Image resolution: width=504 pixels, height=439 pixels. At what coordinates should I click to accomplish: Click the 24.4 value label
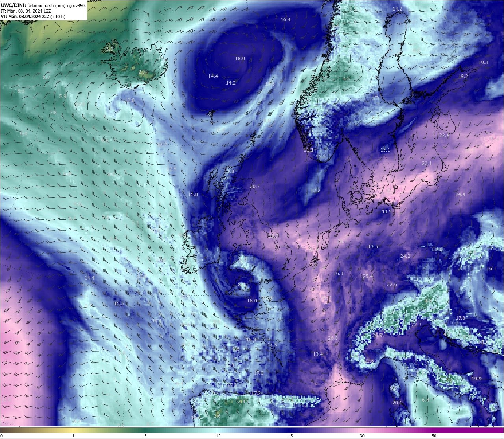pyautogui.click(x=460, y=194)
